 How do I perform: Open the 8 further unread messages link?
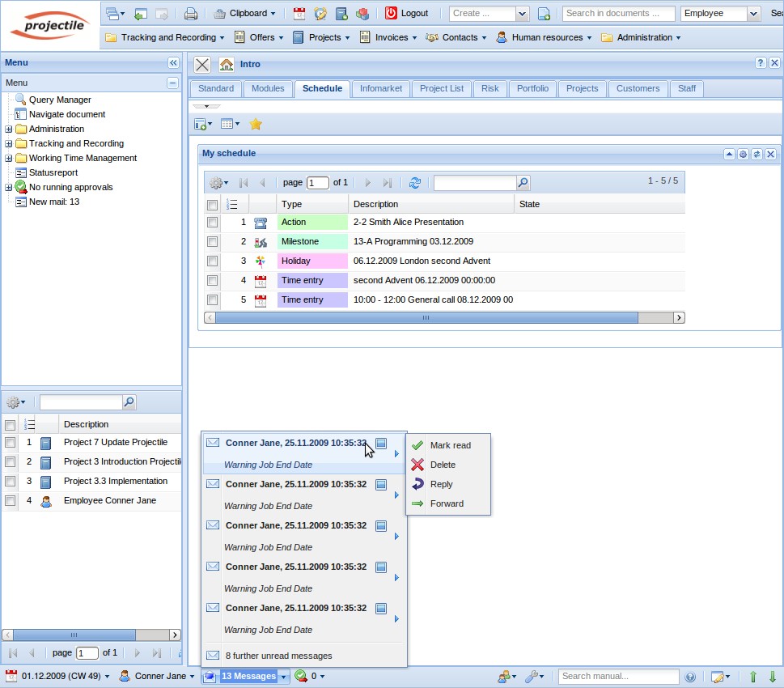(278, 656)
